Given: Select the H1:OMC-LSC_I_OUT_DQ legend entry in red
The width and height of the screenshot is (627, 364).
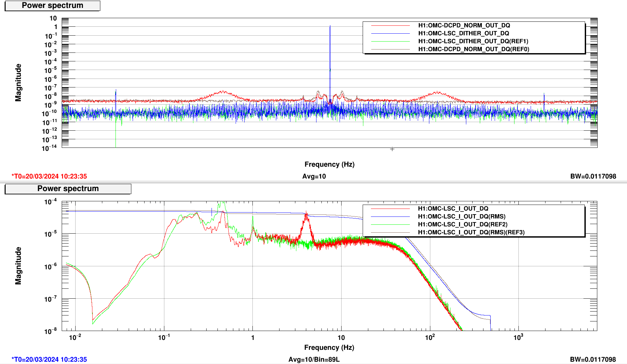Looking at the screenshot, I should point(453,209).
